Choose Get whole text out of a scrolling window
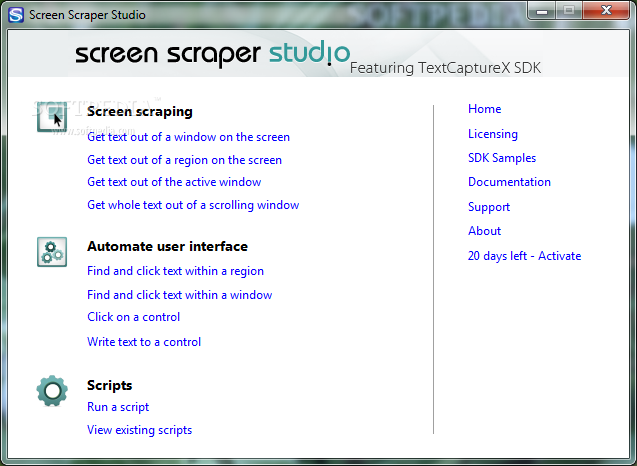This screenshot has width=637, height=466. [193, 205]
